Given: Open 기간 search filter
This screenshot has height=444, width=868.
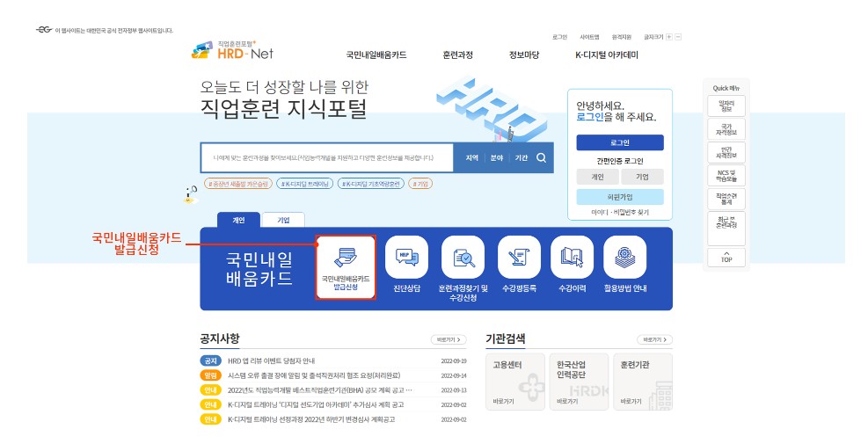Looking at the screenshot, I should (x=521, y=157).
